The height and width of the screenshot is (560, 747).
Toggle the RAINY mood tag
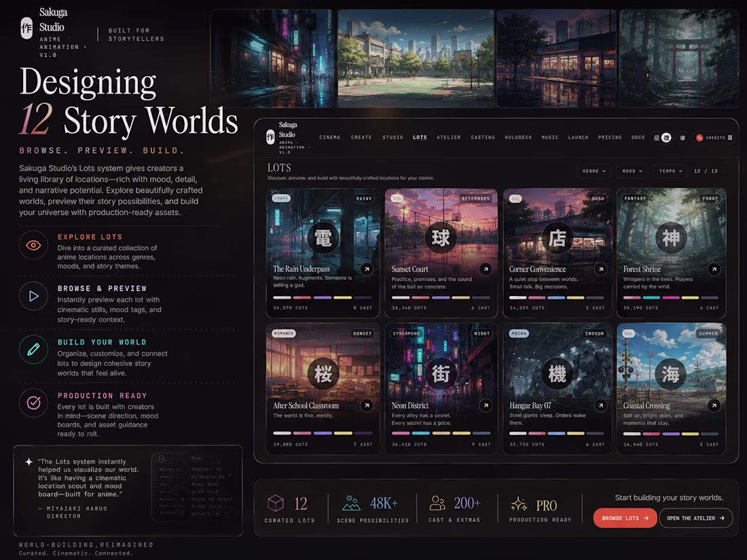point(364,199)
